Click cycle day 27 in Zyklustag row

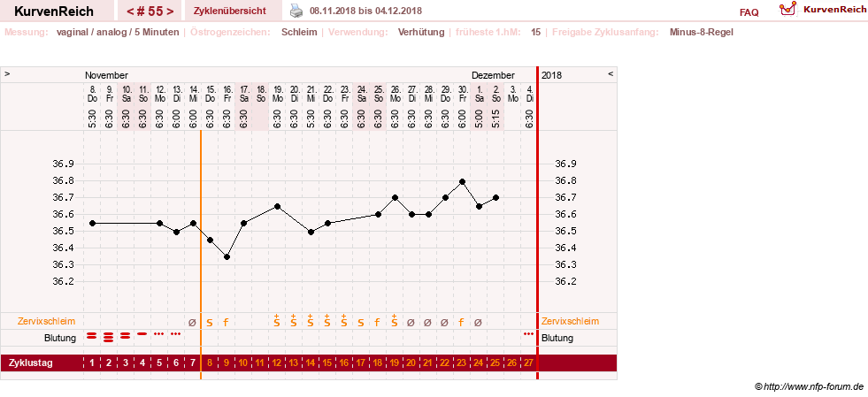tap(528, 363)
